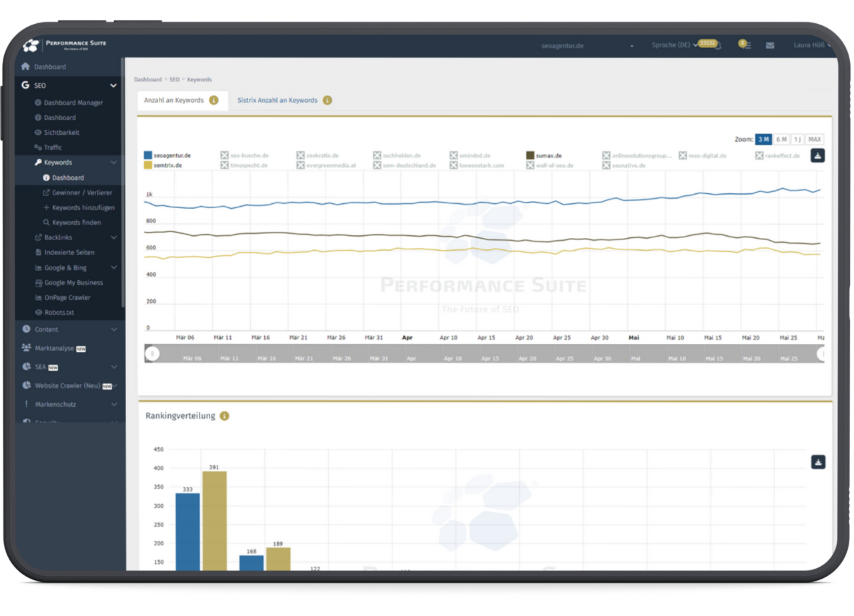Select Keywords Dashboard submenu item
This screenshot has width=854, height=616.
point(64,178)
